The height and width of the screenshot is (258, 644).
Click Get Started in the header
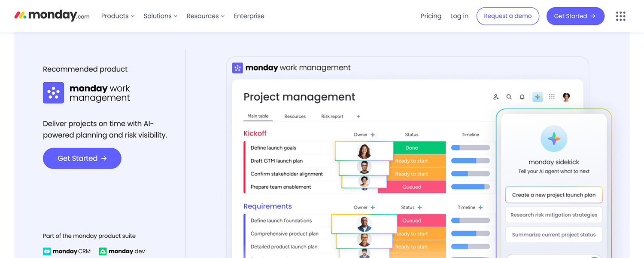(575, 16)
